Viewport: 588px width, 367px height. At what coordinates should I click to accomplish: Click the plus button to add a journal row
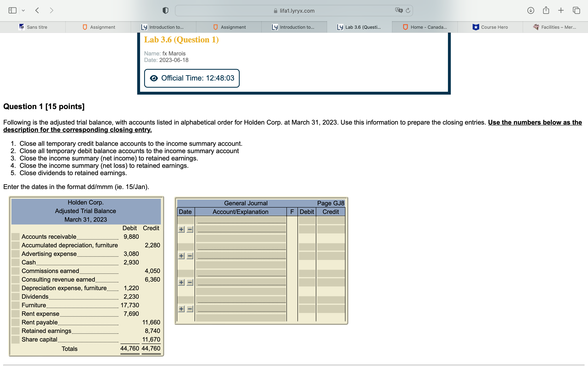(182, 229)
